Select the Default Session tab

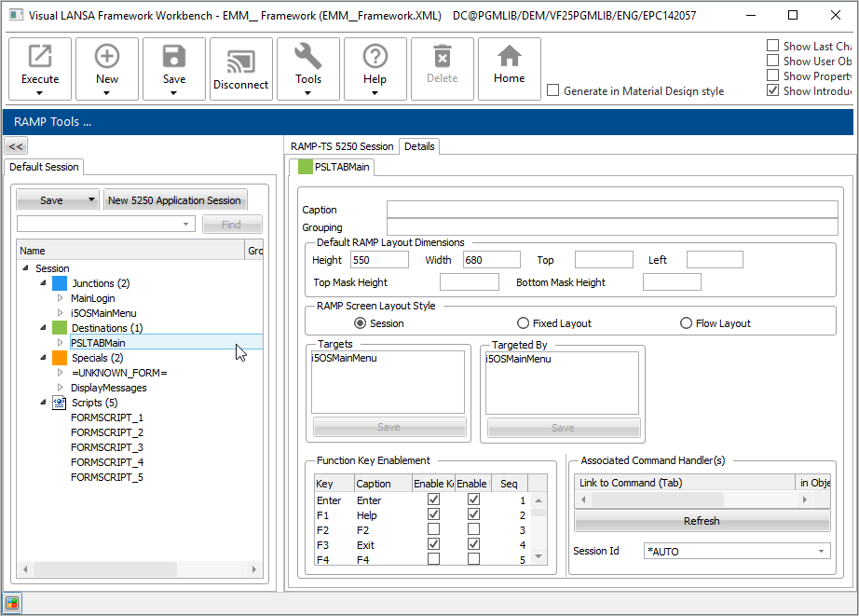point(44,167)
